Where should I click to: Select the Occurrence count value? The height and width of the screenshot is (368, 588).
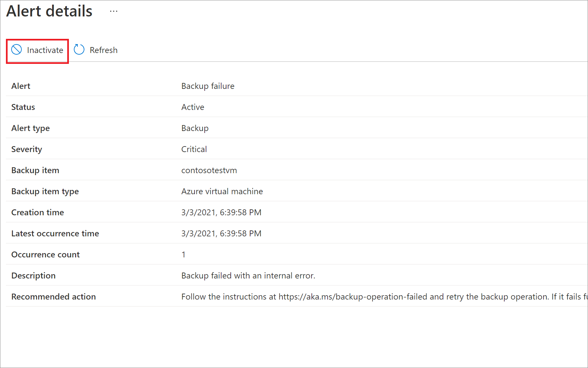[184, 254]
